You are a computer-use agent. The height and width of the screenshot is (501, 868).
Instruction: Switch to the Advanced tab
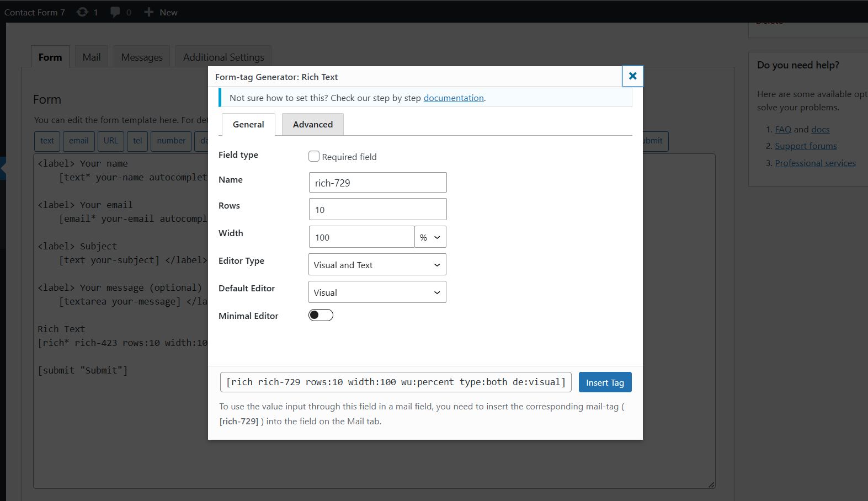pos(312,125)
